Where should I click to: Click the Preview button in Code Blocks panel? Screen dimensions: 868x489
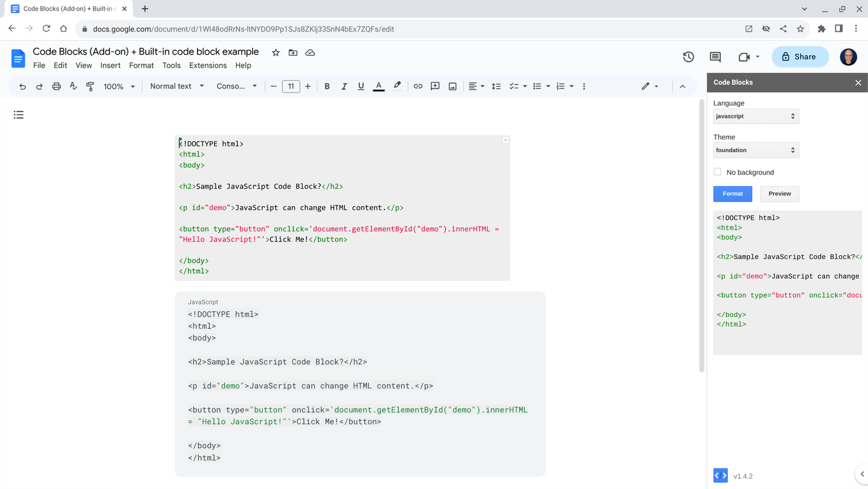(x=779, y=194)
